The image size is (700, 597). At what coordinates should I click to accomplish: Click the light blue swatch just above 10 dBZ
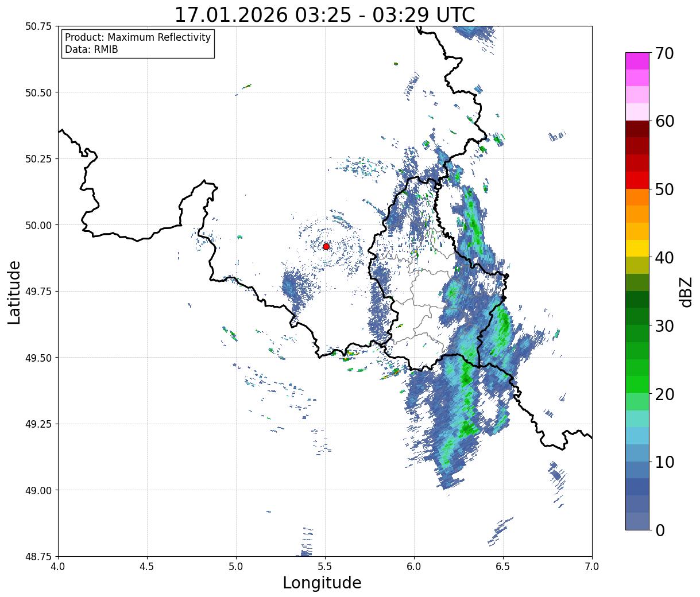(637, 453)
